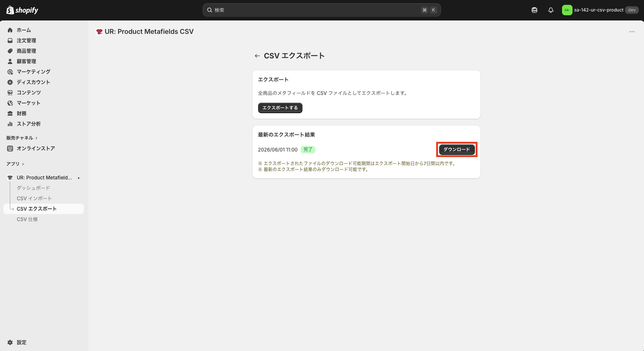Click the 商品管理 tag icon
The width and height of the screenshot is (644, 351).
pyautogui.click(x=10, y=51)
